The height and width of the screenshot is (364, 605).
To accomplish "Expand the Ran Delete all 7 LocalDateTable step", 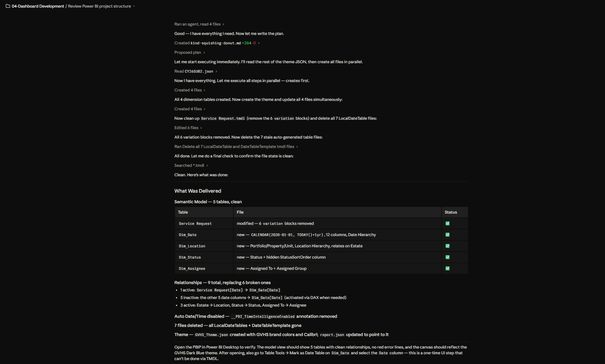I will pos(236,146).
